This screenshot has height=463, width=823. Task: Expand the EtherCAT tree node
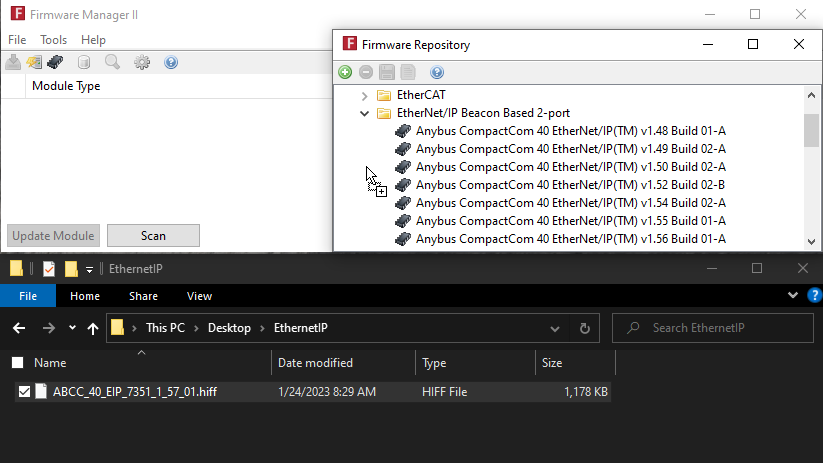(364, 96)
